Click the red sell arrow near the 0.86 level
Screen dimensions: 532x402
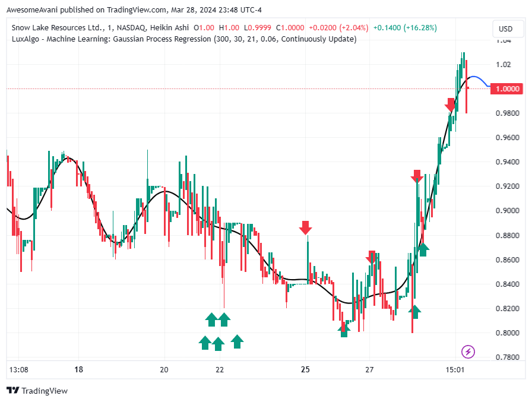click(x=372, y=257)
